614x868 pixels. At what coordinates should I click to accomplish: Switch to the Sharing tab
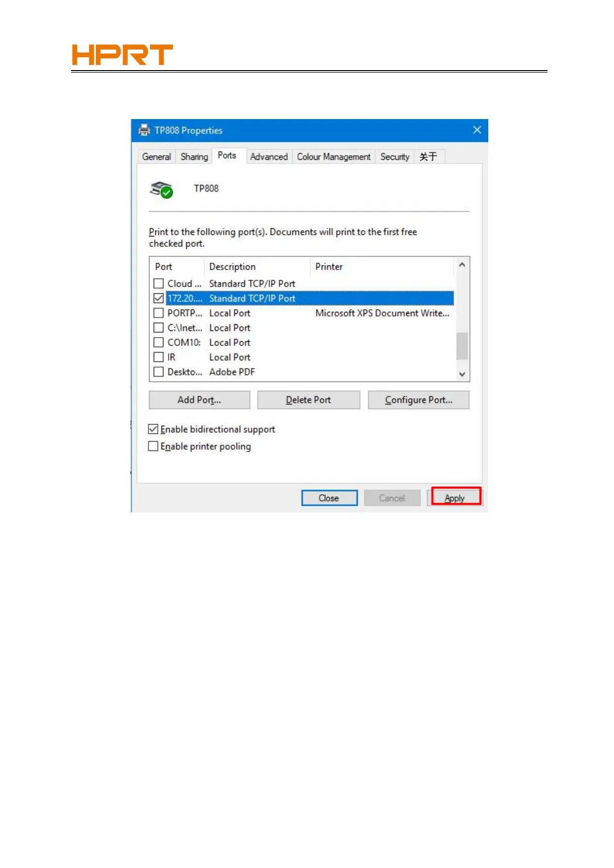coord(194,157)
